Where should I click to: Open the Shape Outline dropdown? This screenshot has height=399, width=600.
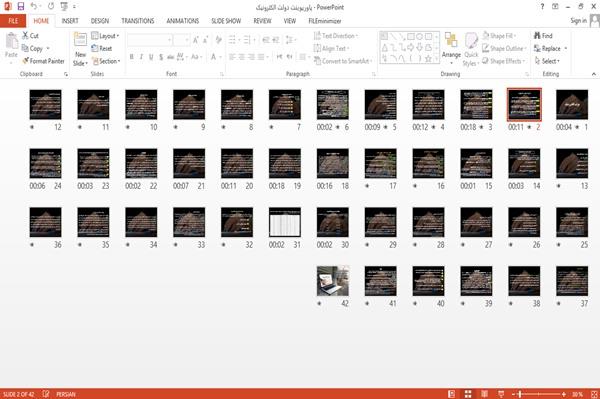click(x=504, y=48)
